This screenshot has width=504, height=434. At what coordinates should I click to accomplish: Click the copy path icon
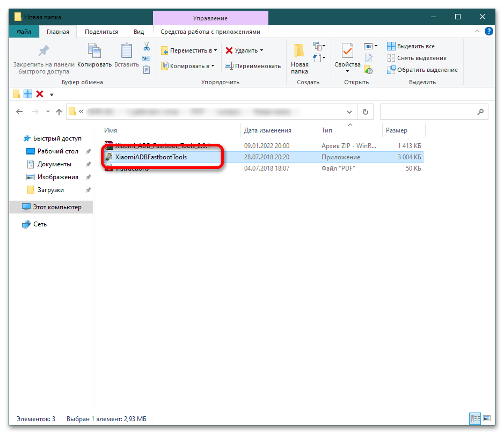[146, 58]
